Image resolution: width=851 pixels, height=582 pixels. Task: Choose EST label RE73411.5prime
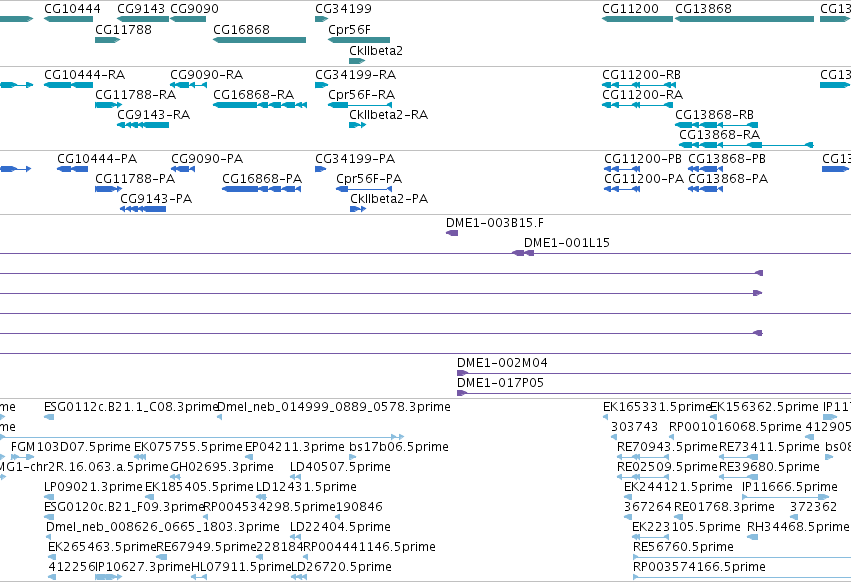(770, 447)
